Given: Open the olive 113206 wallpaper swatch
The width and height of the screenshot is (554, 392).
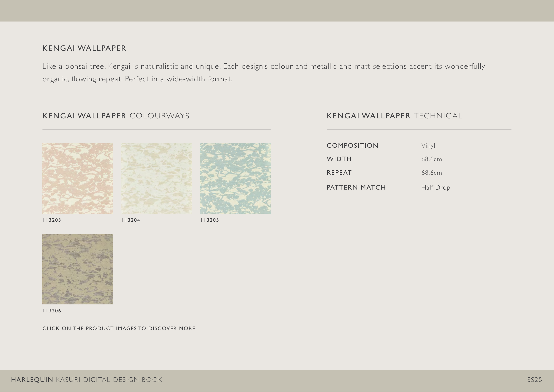Looking at the screenshot, I should tap(78, 269).
